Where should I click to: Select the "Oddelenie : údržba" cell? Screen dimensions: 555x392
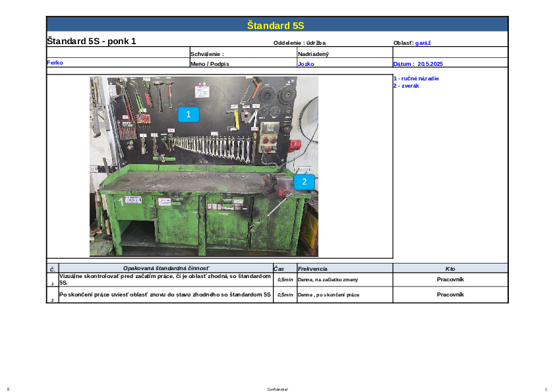pos(299,43)
